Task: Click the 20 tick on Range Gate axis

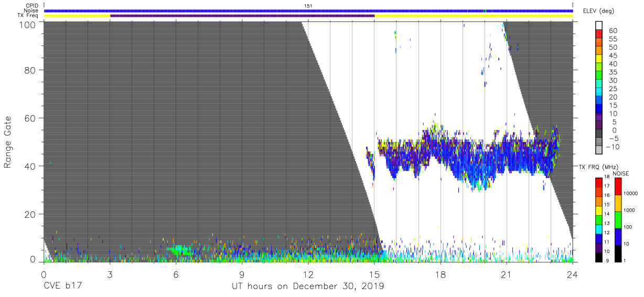Action: point(29,214)
